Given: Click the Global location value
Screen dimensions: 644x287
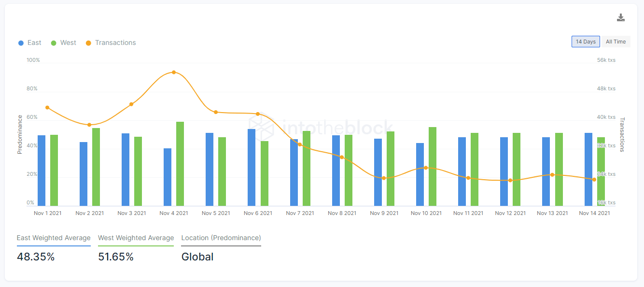Looking at the screenshot, I should (x=197, y=257).
